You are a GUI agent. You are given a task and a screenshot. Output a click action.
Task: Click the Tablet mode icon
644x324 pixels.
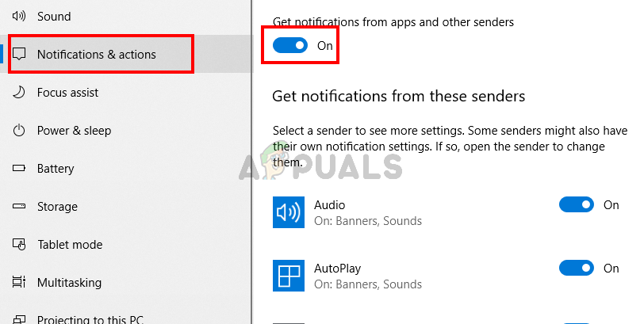[x=19, y=245]
